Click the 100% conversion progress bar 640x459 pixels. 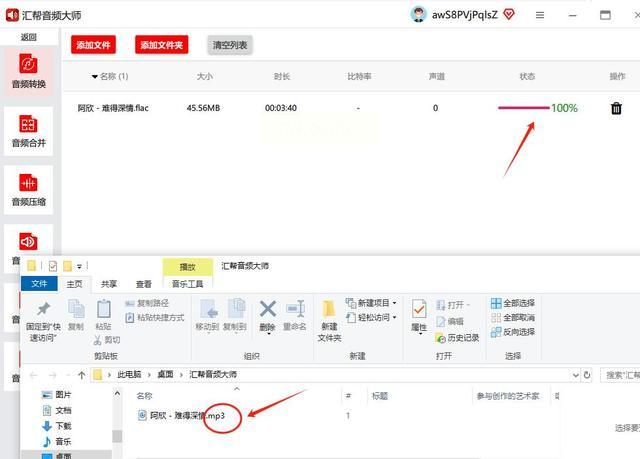(524, 108)
